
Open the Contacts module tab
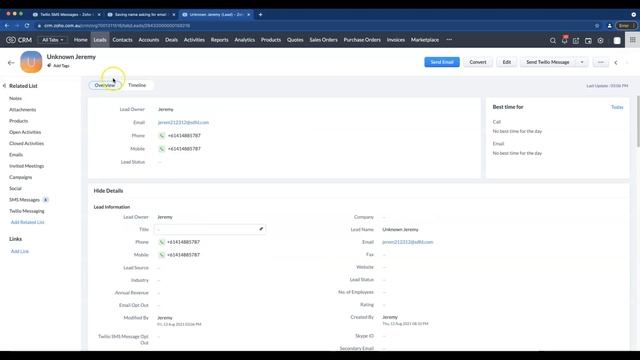click(122, 40)
